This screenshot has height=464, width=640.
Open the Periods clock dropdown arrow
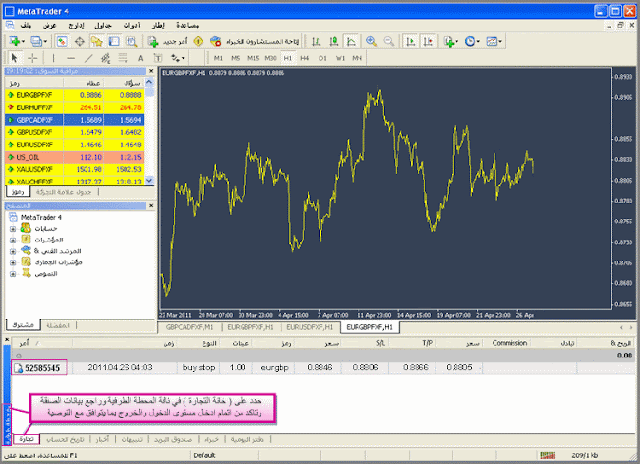point(478,42)
